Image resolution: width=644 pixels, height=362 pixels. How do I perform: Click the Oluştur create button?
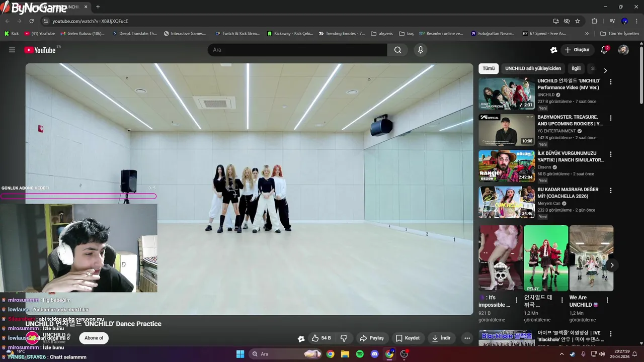click(577, 50)
